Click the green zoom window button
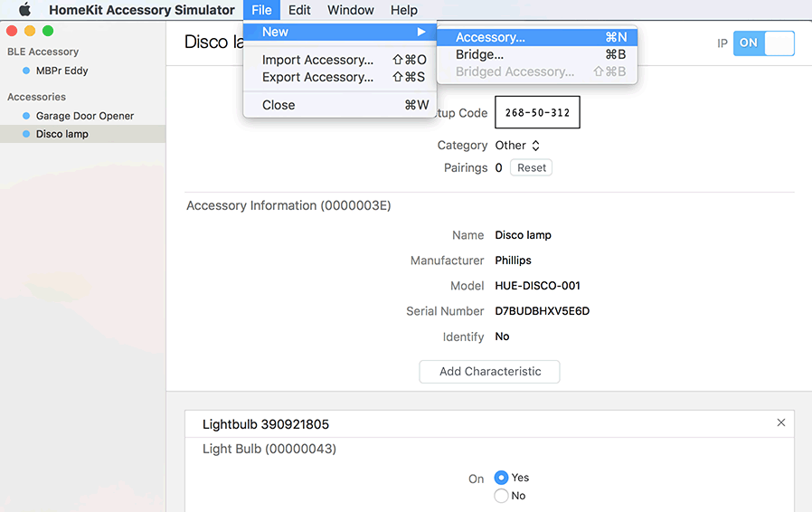The height and width of the screenshot is (512, 812). click(x=48, y=31)
